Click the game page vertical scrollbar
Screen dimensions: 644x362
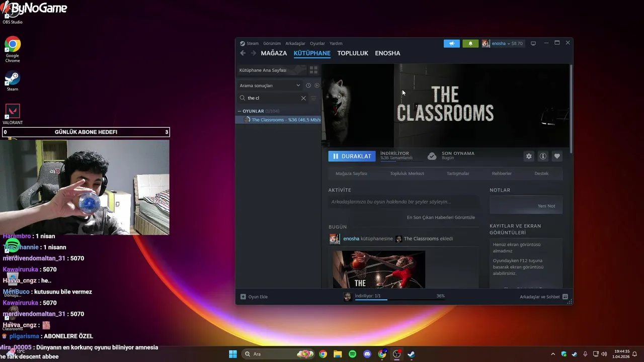pos(571,108)
